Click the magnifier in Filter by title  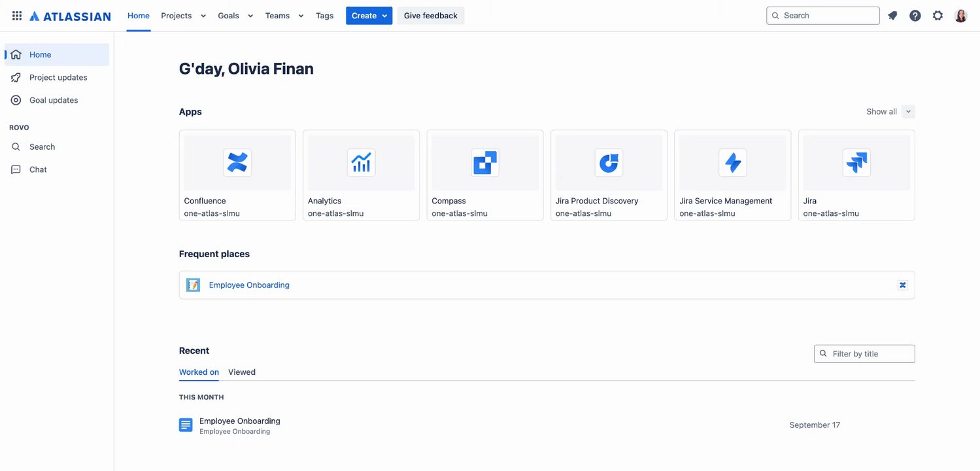pyautogui.click(x=823, y=353)
